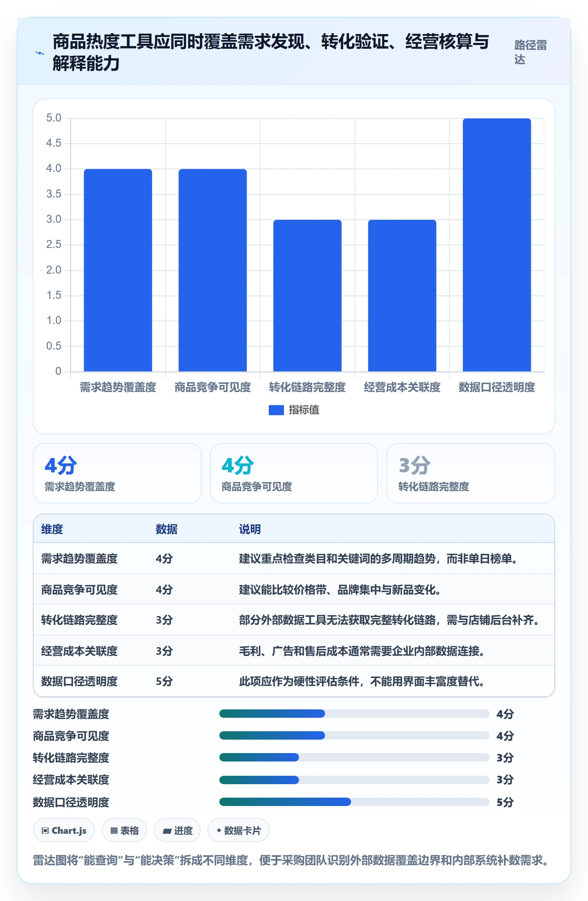Click the lightning bolt icon beside the title

(40, 53)
